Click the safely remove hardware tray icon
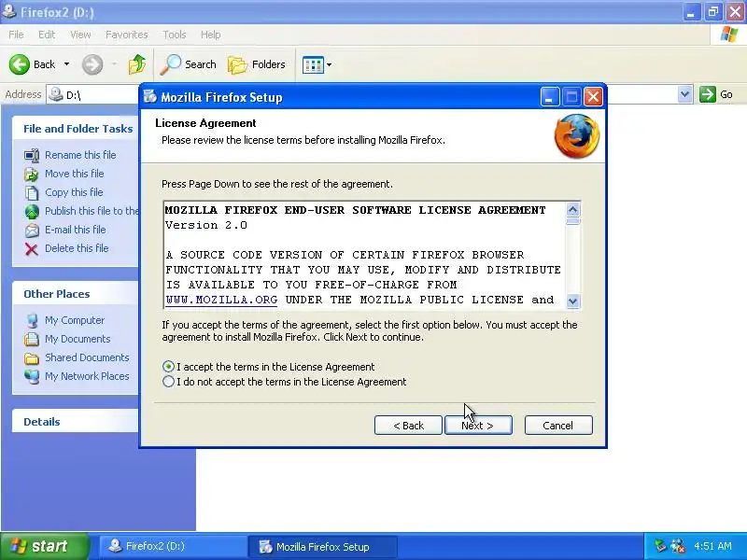The width and height of the screenshot is (747, 560). pos(660,546)
